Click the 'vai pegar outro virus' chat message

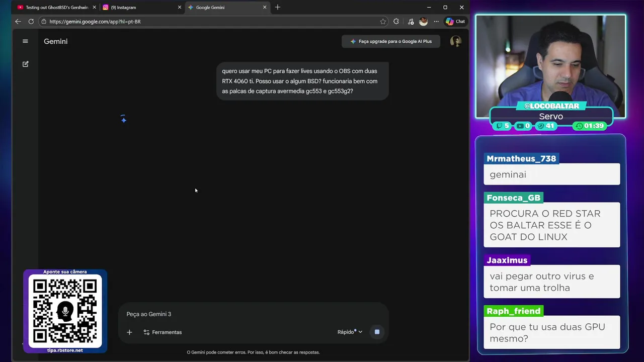point(551,282)
